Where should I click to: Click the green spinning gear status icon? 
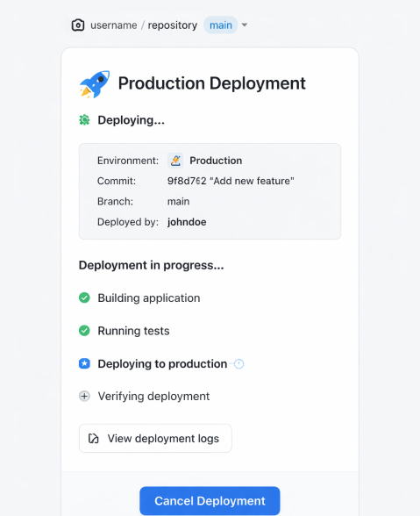point(84,119)
